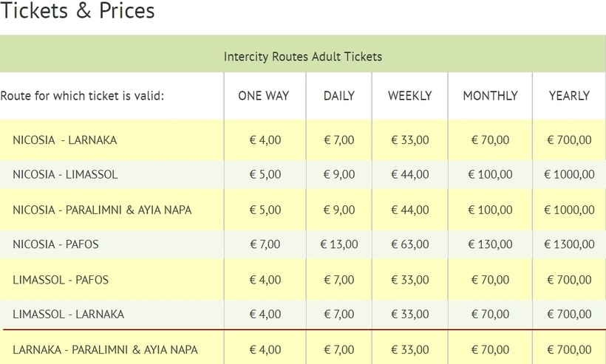Click the Nicosia - Larnaka route row
The width and height of the screenshot is (606, 364).
tap(65, 140)
